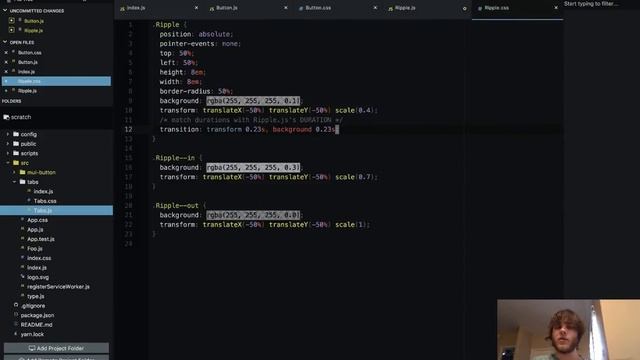
Task: Select Ripple.css in Open Files
Action: click(x=56, y=81)
